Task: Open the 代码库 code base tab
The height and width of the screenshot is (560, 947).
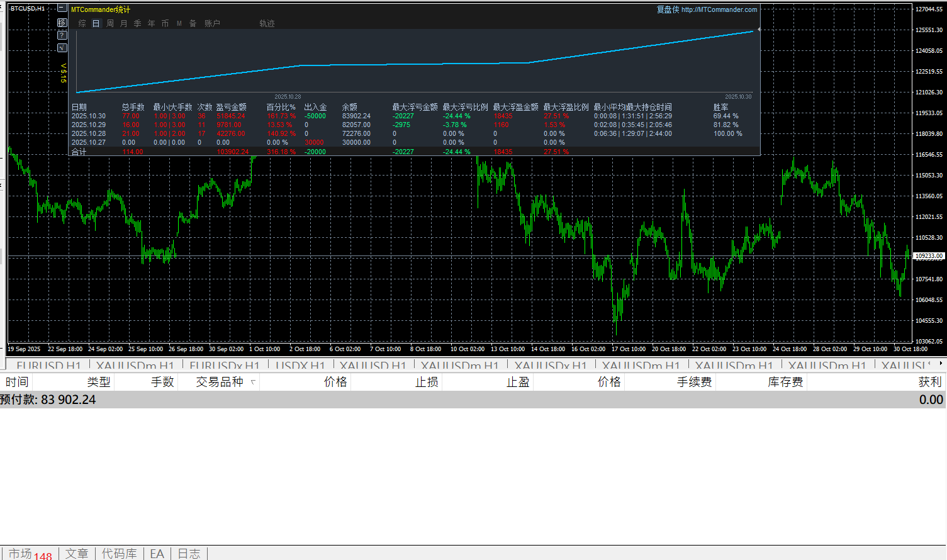Action: (120, 554)
